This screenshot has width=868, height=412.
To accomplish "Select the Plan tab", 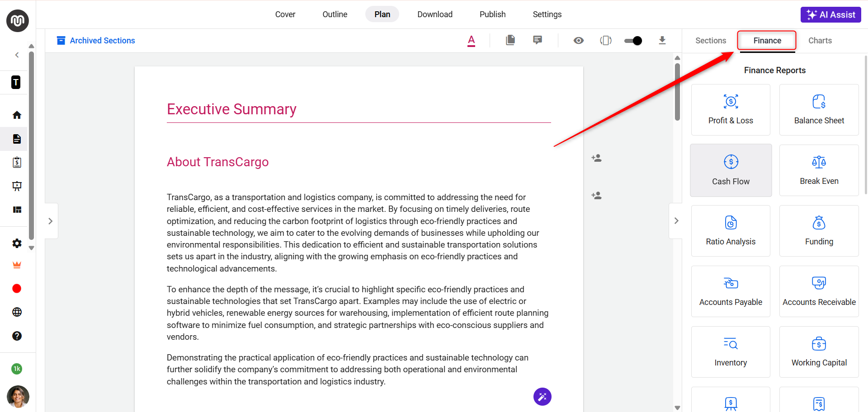I will click(382, 14).
